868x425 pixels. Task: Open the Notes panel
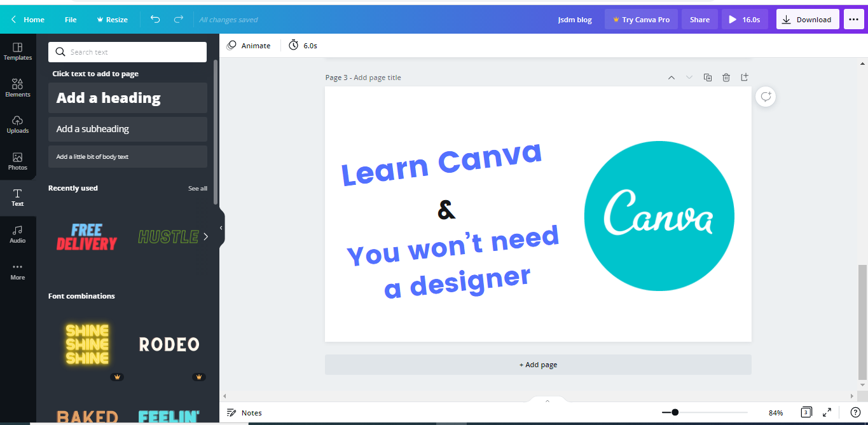coord(245,413)
